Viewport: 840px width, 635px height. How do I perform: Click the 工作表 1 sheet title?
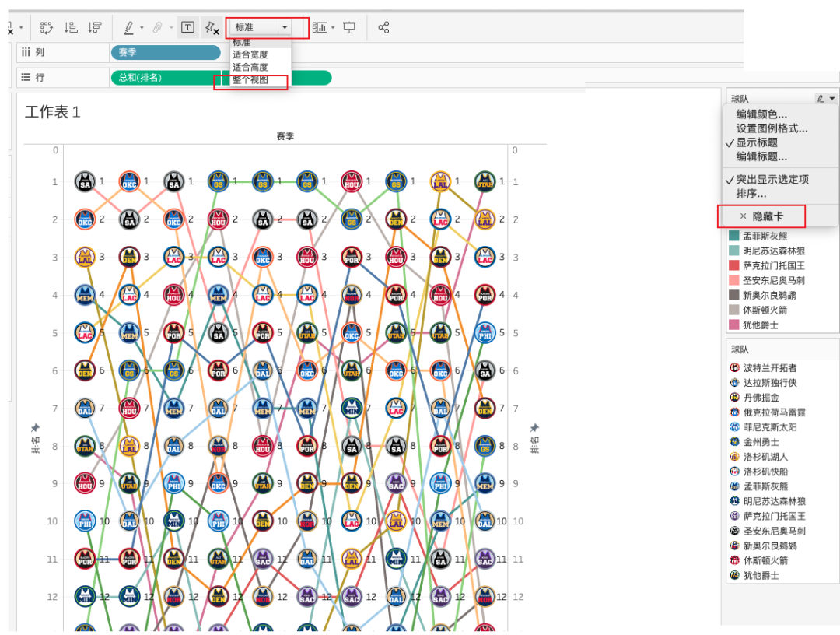[53, 112]
